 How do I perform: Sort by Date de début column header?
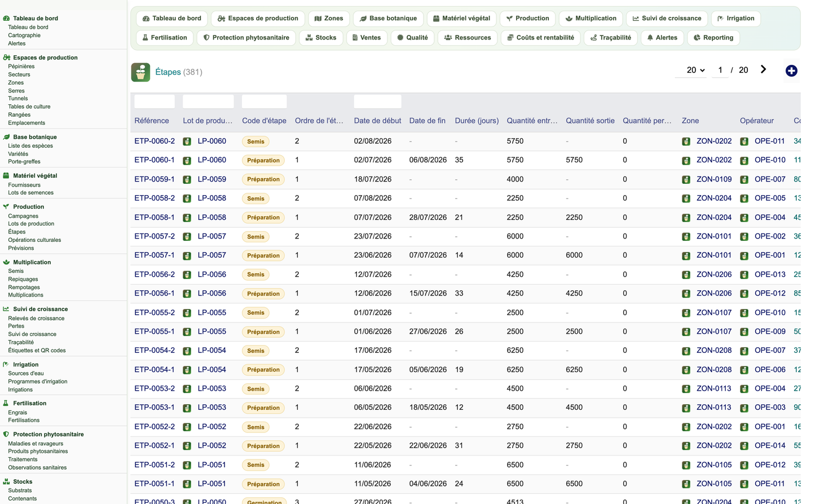click(377, 121)
